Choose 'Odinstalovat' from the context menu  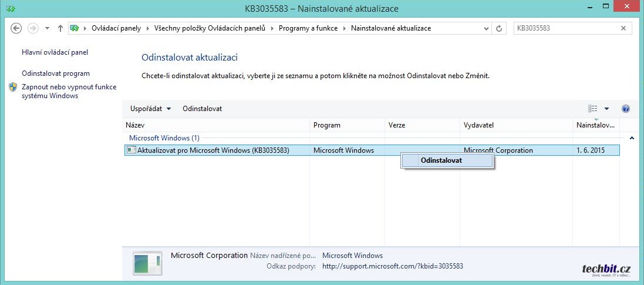coord(447,160)
